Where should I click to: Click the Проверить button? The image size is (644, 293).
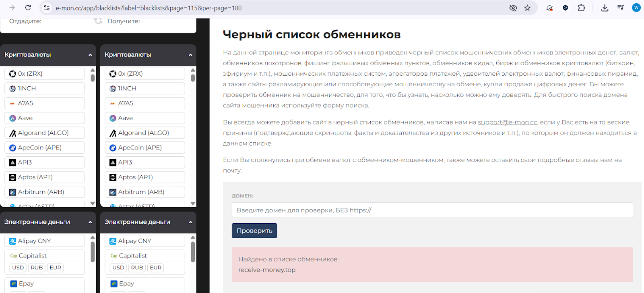click(254, 231)
